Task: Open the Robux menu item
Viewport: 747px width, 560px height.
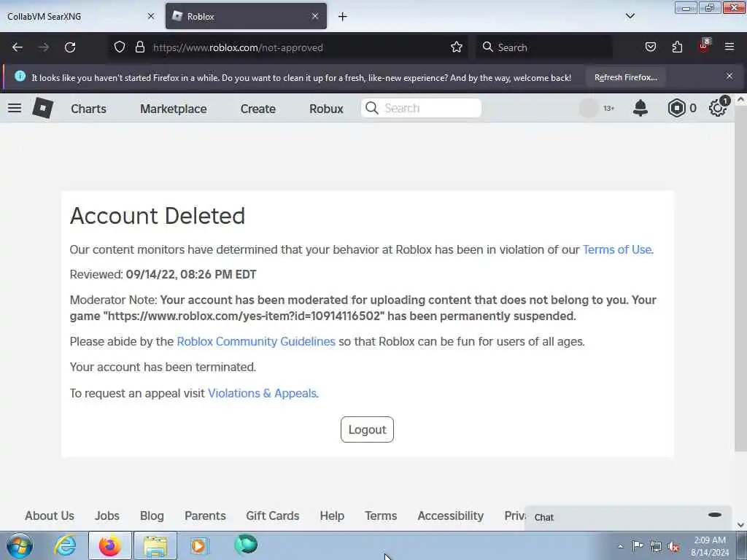Action: [326, 109]
